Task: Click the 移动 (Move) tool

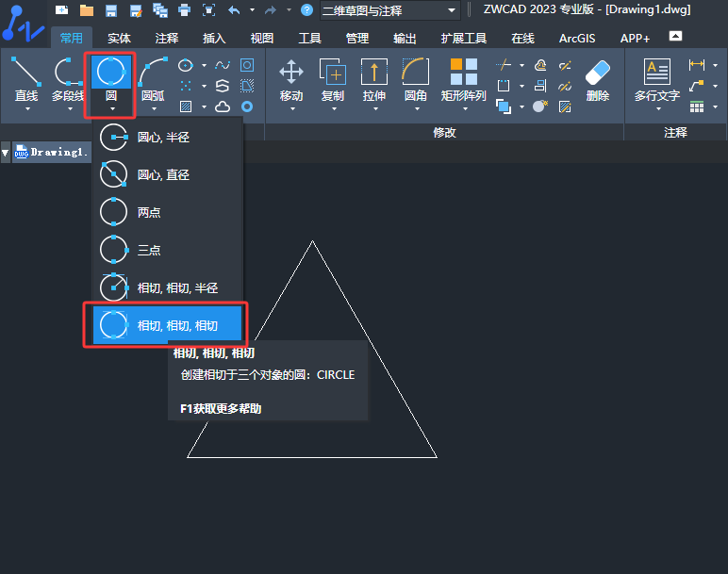Action: [291, 79]
